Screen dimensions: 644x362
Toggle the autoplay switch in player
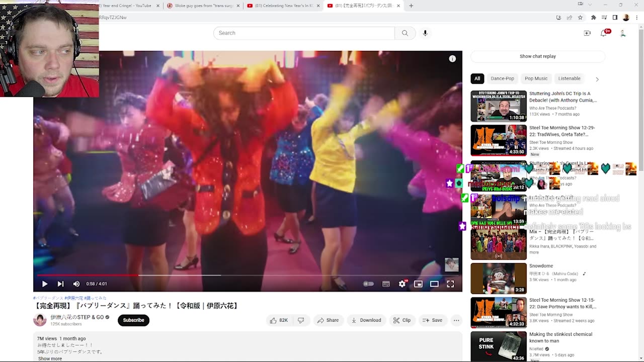coord(369,284)
